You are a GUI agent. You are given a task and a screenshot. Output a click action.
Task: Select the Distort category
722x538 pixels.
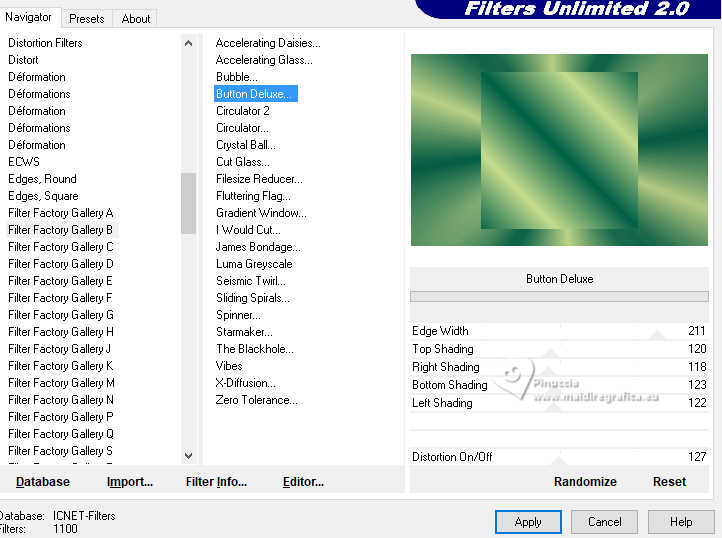[x=23, y=60]
